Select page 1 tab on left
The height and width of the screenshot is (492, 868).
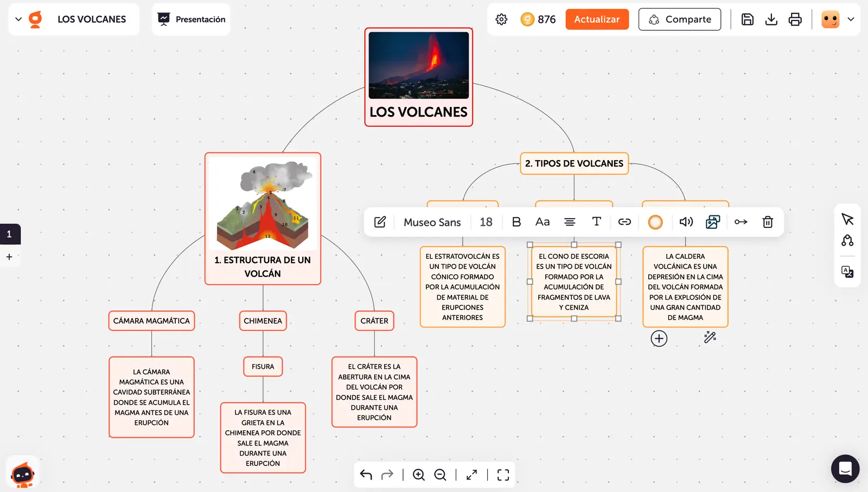(x=9, y=234)
